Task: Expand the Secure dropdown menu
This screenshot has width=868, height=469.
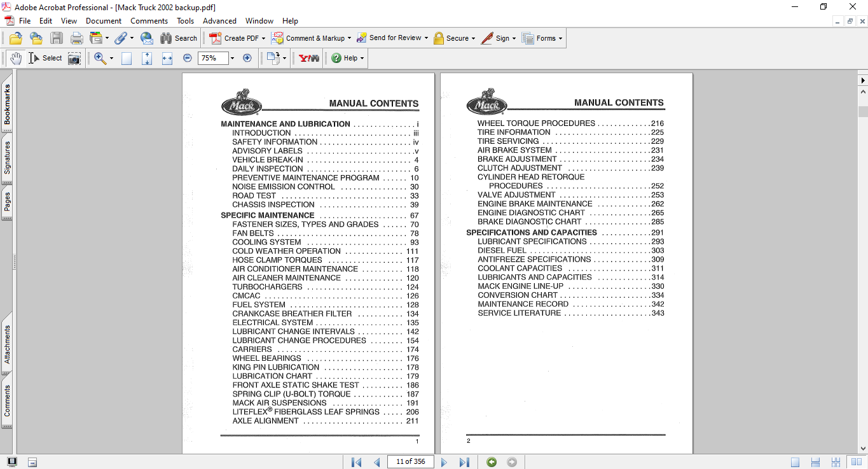Action: 474,38
